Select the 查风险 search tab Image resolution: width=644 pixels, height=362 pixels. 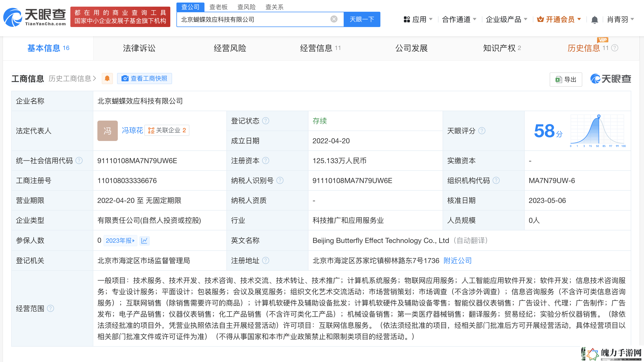pos(246,7)
